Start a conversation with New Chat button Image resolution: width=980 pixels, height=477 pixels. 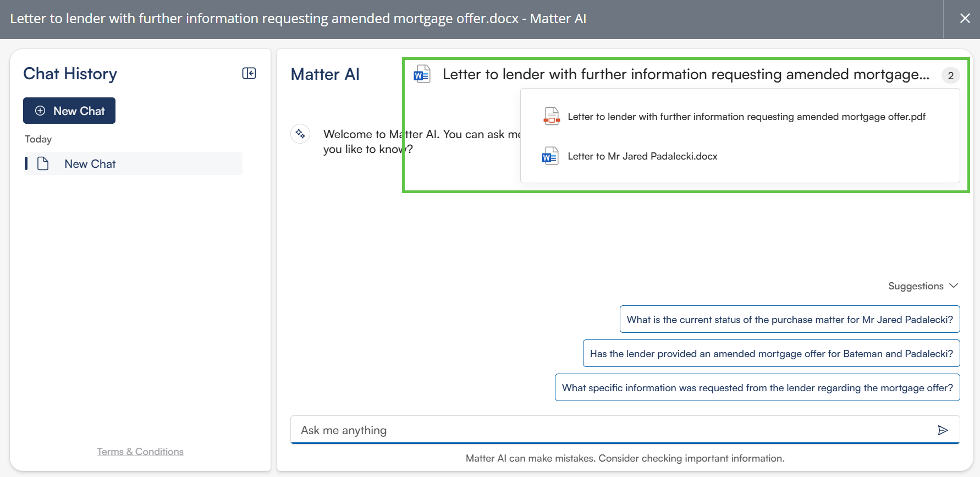(69, 111)
